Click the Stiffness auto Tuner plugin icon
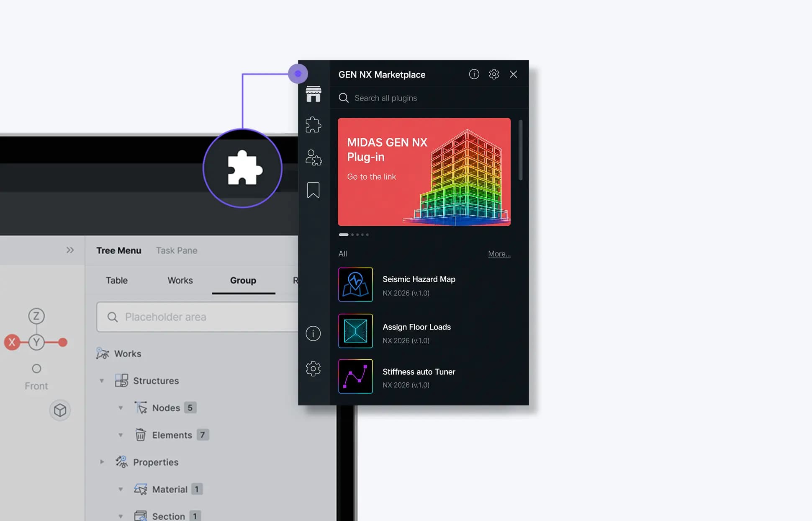812x521 pixels. point(355,376)
